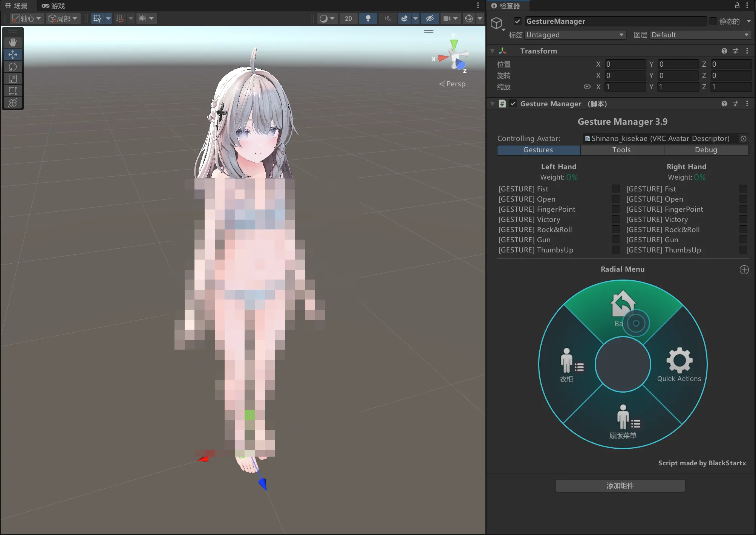Open the 局部 local orientation dropdown
Image resolution: width=756 pixels, height=535 pixels.
pos(63,18)
